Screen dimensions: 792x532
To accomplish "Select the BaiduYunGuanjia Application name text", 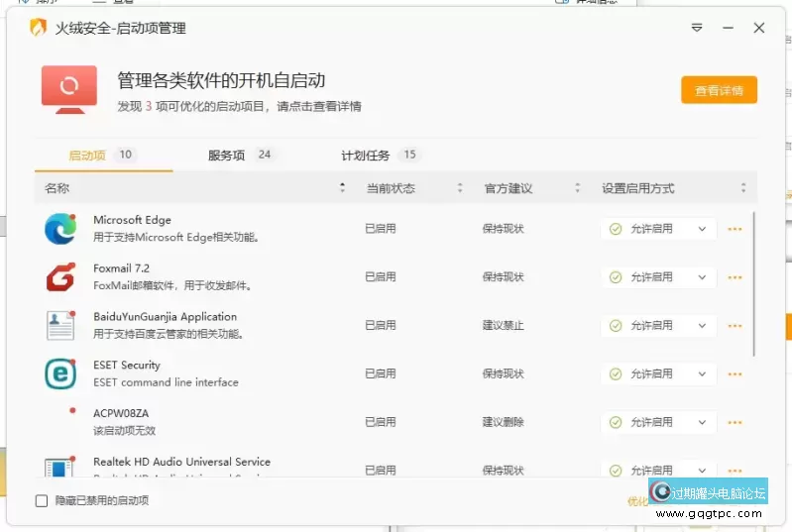I will (x=166, y=317).
